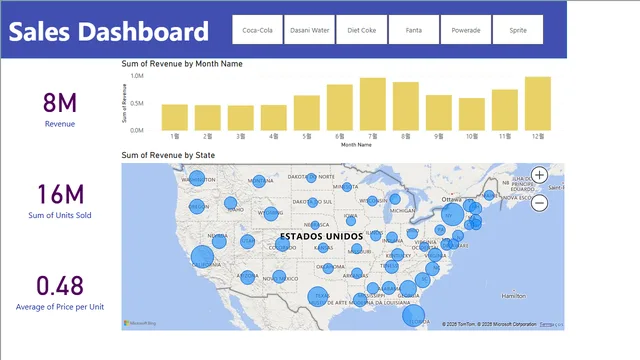Click the 0.48 Average Price card

point(60,293)
